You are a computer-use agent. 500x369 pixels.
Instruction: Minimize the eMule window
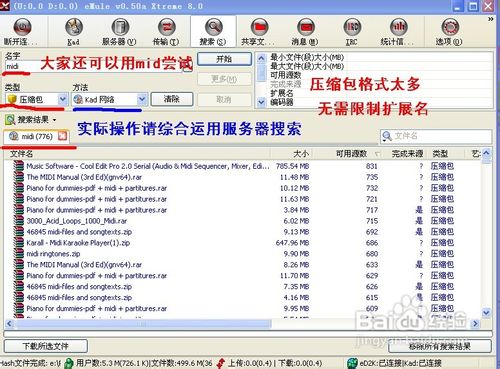pos(458,6)
